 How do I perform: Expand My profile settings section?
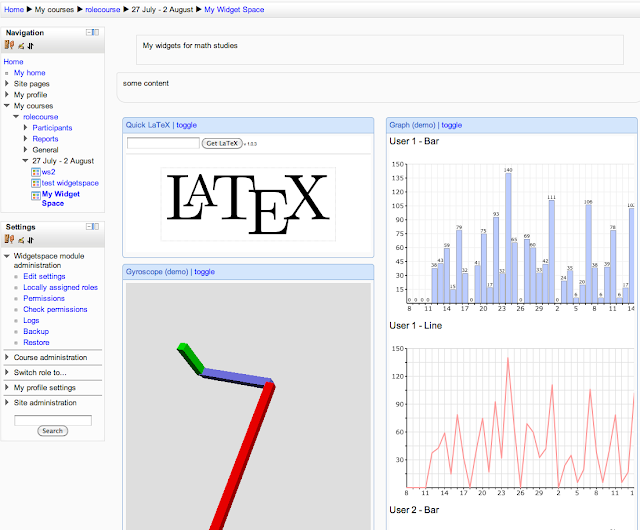7,387
